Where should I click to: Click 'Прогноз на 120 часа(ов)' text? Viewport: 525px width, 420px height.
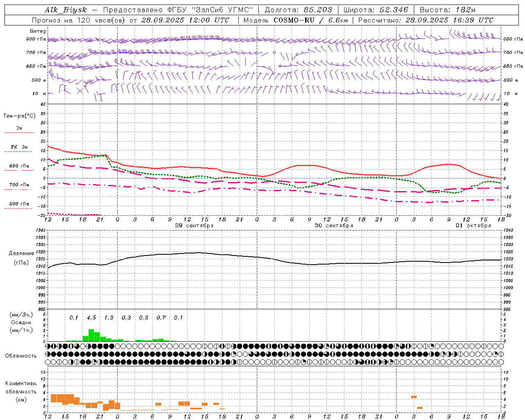79,20
